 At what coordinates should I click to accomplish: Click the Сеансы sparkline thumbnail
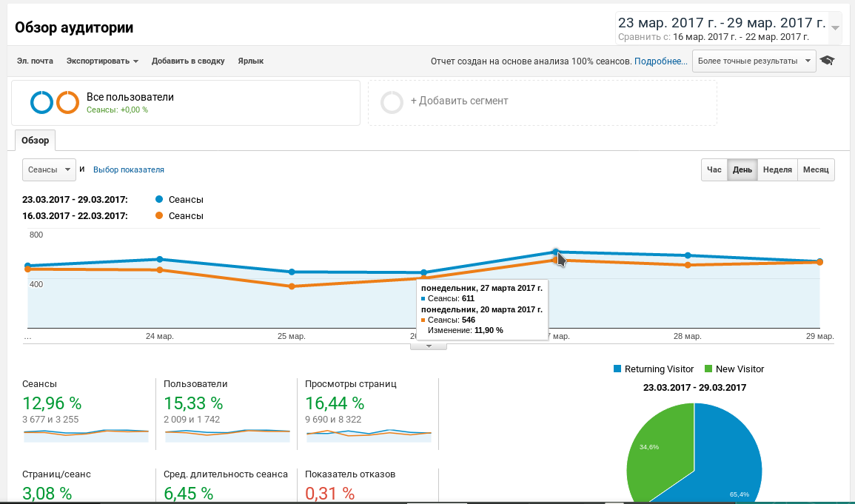point(86,435)
